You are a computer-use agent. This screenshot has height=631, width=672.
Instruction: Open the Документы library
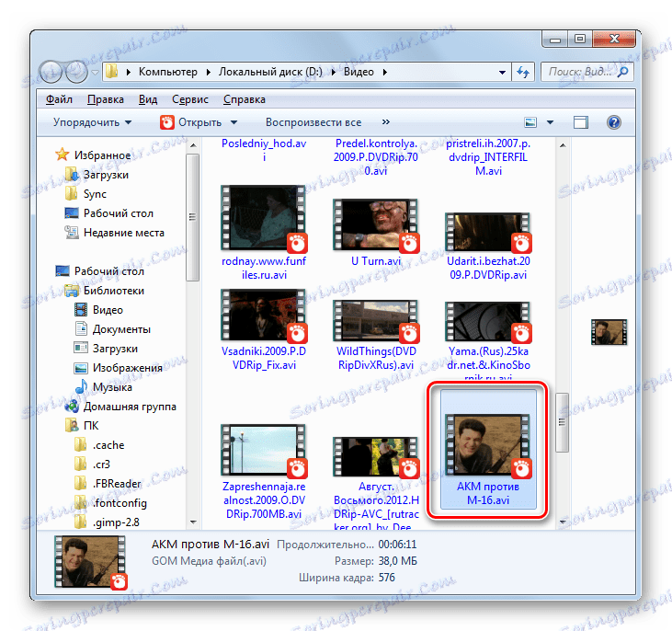tap(113, 329)
